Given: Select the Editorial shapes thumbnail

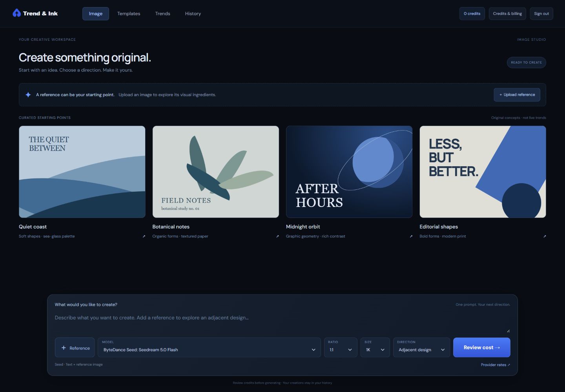Looking at the screenshot, I should (x=483, y=172).
